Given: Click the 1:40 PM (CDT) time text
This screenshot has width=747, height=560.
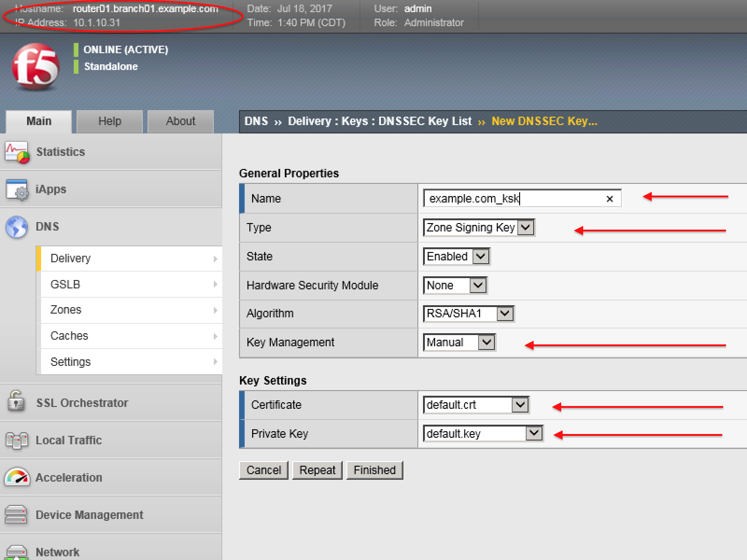Looking at the screenshot, I should pyautogui.click(x=311, y=22).
